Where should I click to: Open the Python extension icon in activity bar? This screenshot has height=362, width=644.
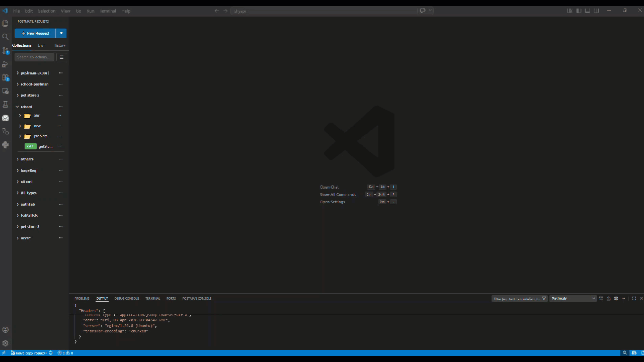[x=6, y=145]
